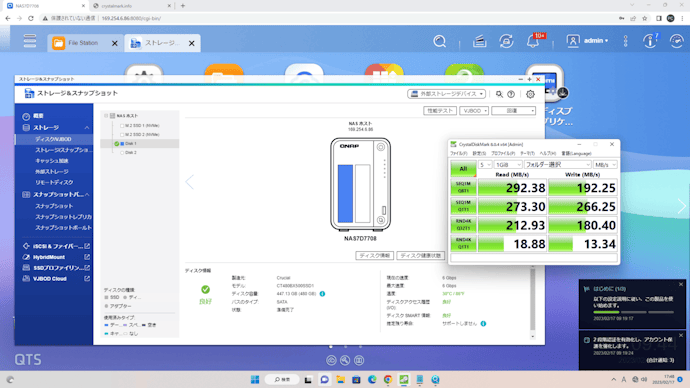Open CrystalDiskMark フォルダー選択 dropdown

(558, 165)
